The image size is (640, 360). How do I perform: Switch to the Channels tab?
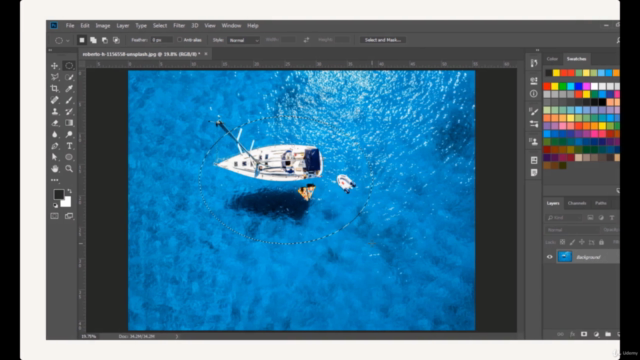(577, 203)
